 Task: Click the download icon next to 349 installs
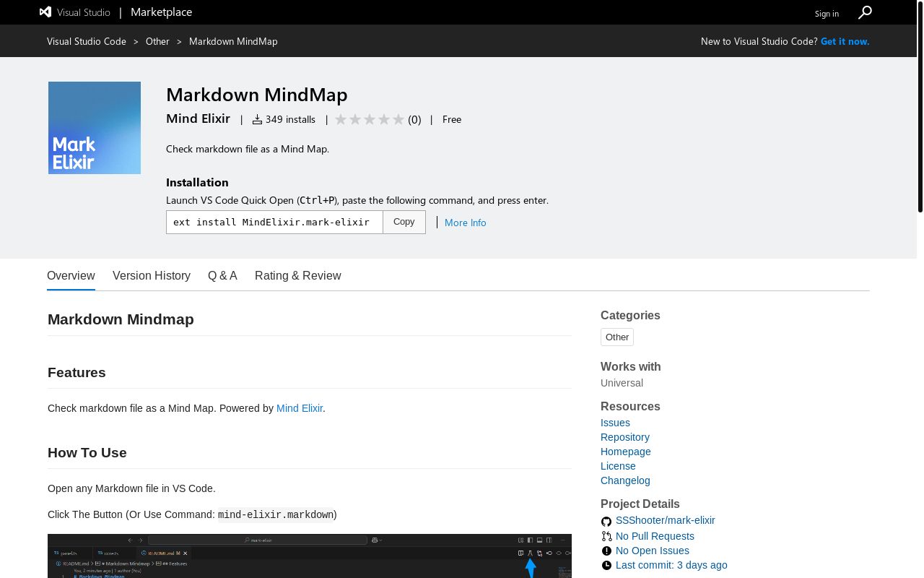pos(258,118)
